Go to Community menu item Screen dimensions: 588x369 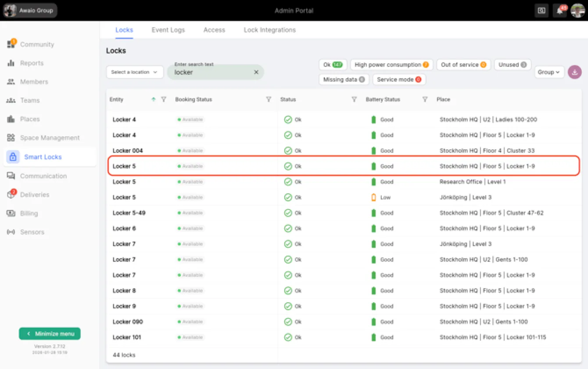point(37,44)
